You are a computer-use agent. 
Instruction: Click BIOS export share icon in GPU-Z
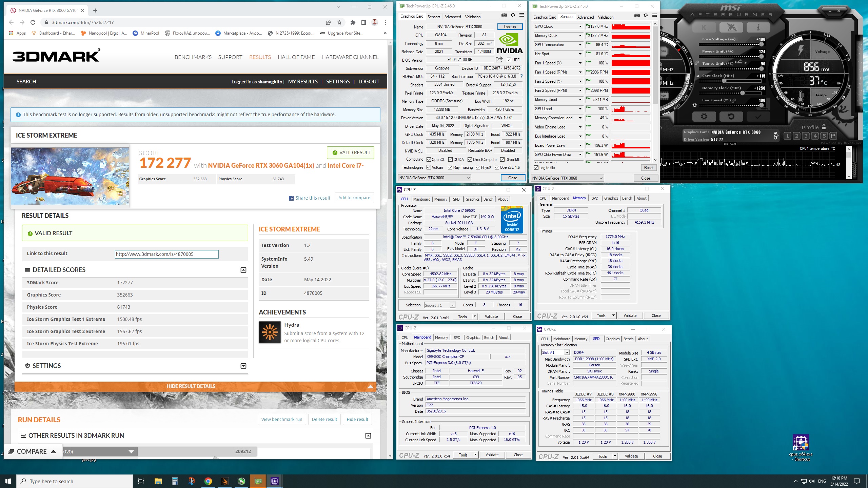point(499,60)
